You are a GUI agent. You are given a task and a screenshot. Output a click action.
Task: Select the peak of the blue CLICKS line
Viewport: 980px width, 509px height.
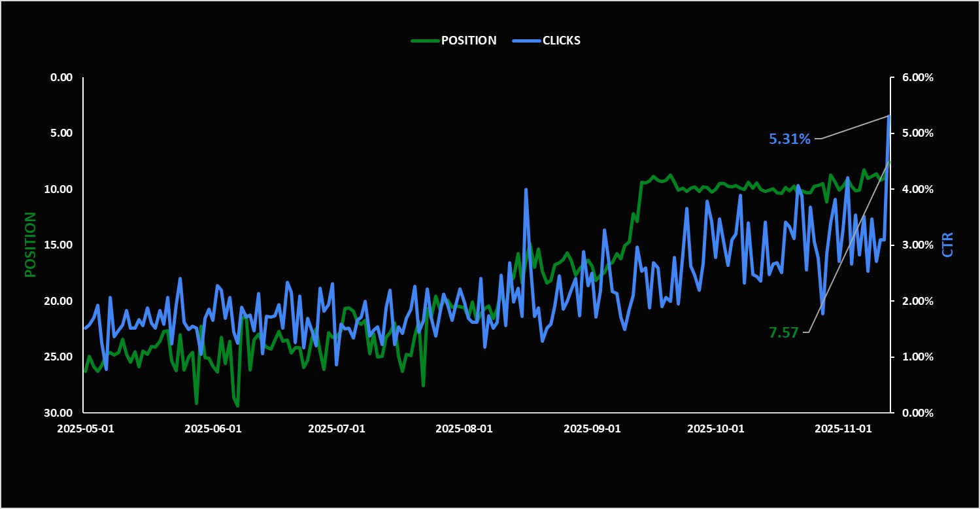pos(888,116)
